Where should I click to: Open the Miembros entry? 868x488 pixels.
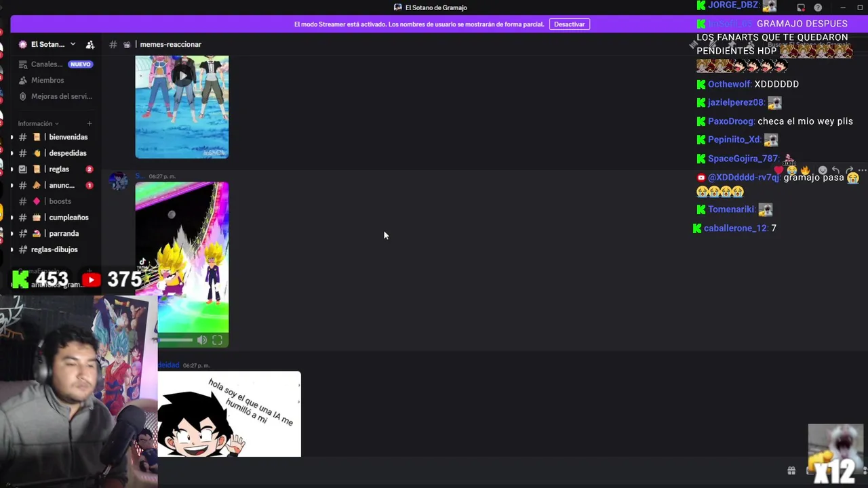click(47, 80)
